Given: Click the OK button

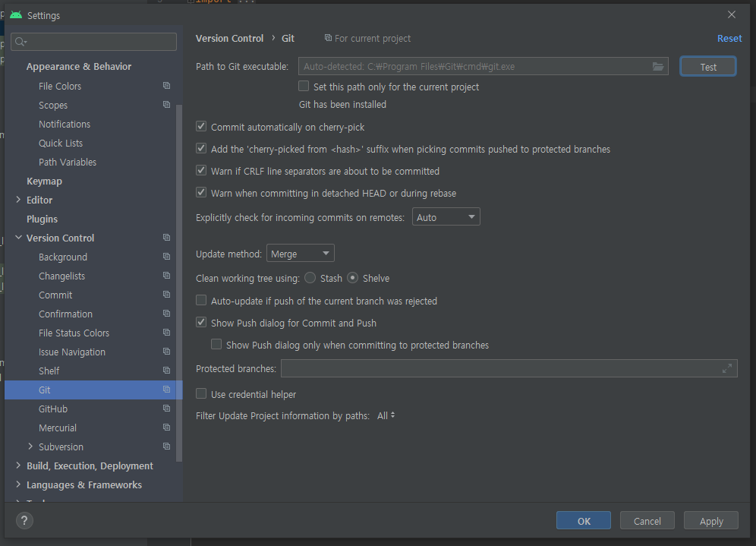Looking at the screenshot, I should click(x=584, y=520).
